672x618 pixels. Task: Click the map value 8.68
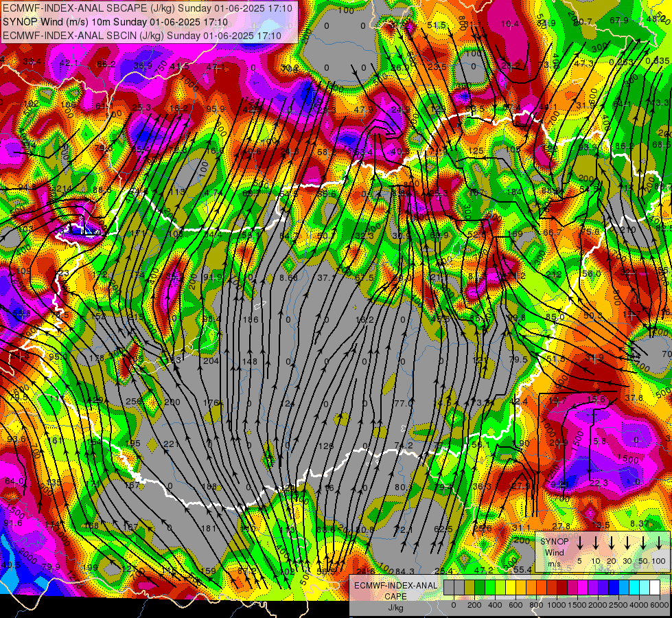coord(288,277)
